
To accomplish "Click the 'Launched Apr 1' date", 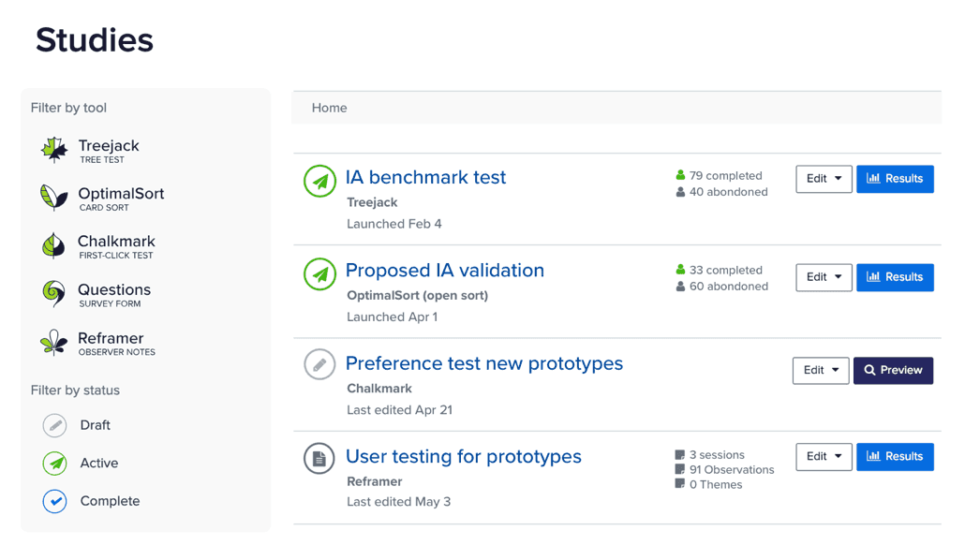I will coord(392,317).
